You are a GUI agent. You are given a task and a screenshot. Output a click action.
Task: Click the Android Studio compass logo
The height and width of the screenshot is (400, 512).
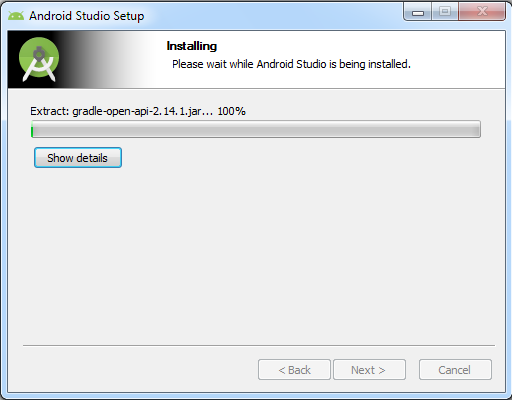[x=39, y=59]
